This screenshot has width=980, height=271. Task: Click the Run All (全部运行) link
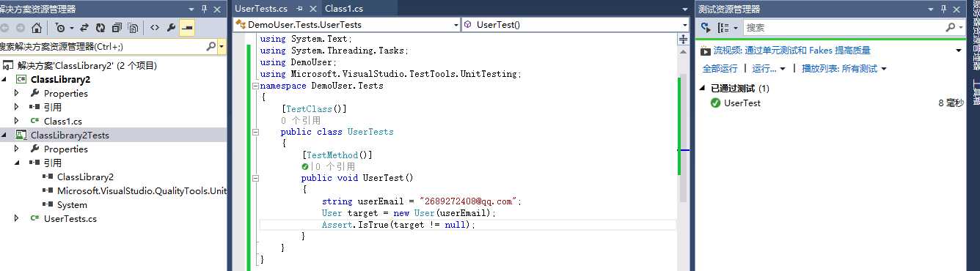[720, 68]
